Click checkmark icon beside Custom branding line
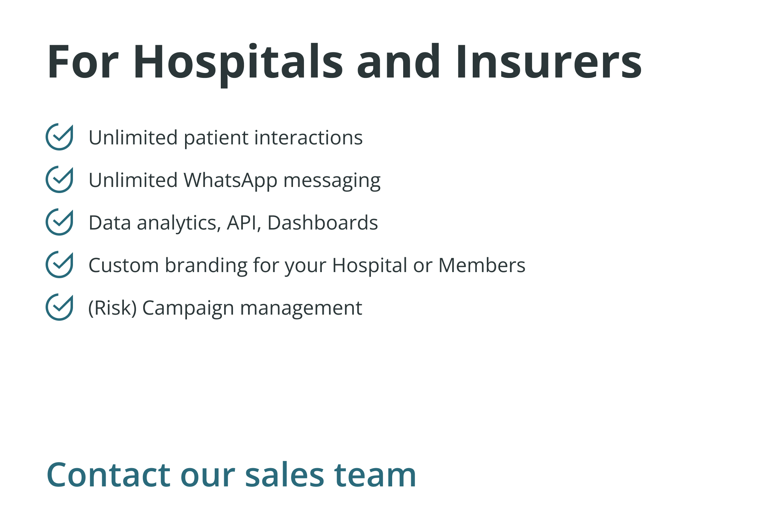Screen dimensions: 760x532 click(59, 264)
